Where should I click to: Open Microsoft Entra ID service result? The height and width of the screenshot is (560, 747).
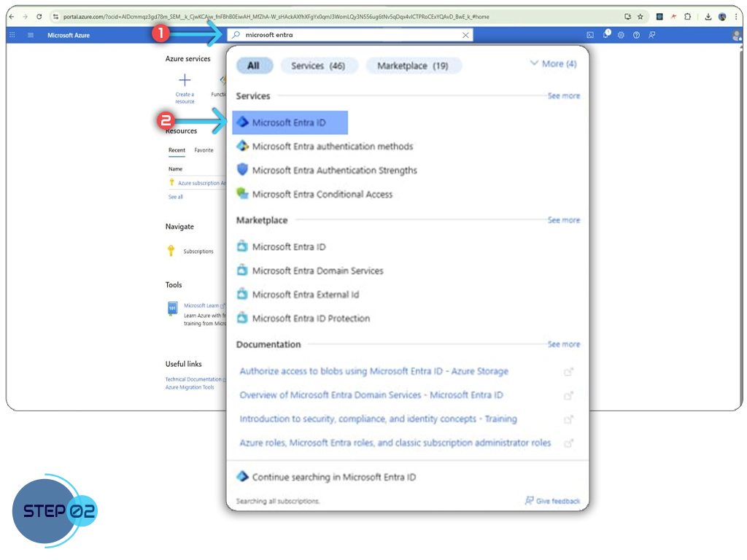coord(289,122)
